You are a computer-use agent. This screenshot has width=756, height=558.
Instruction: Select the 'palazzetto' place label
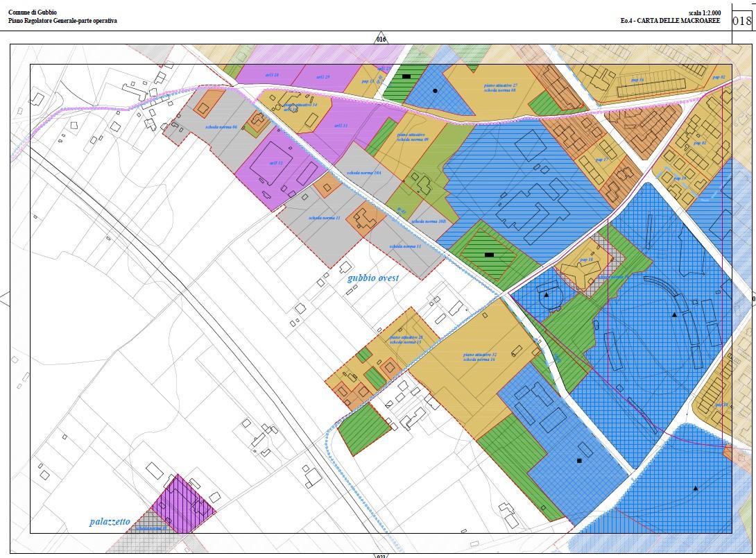pos(110,521)
